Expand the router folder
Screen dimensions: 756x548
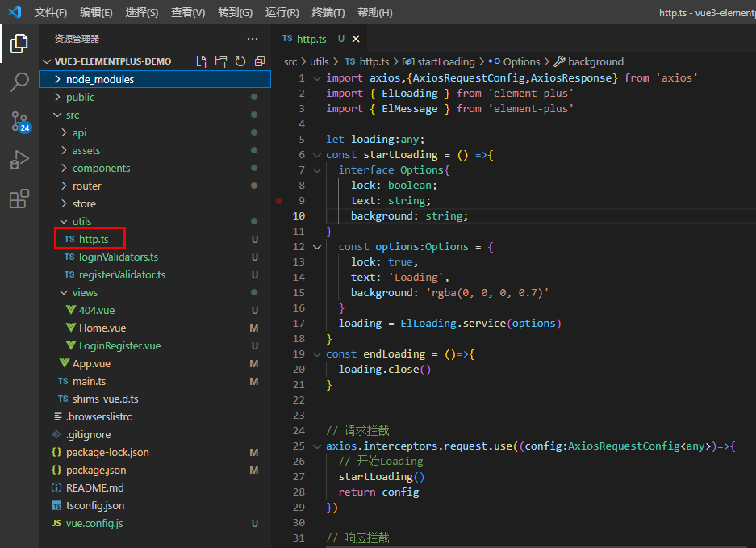(64, 186)
